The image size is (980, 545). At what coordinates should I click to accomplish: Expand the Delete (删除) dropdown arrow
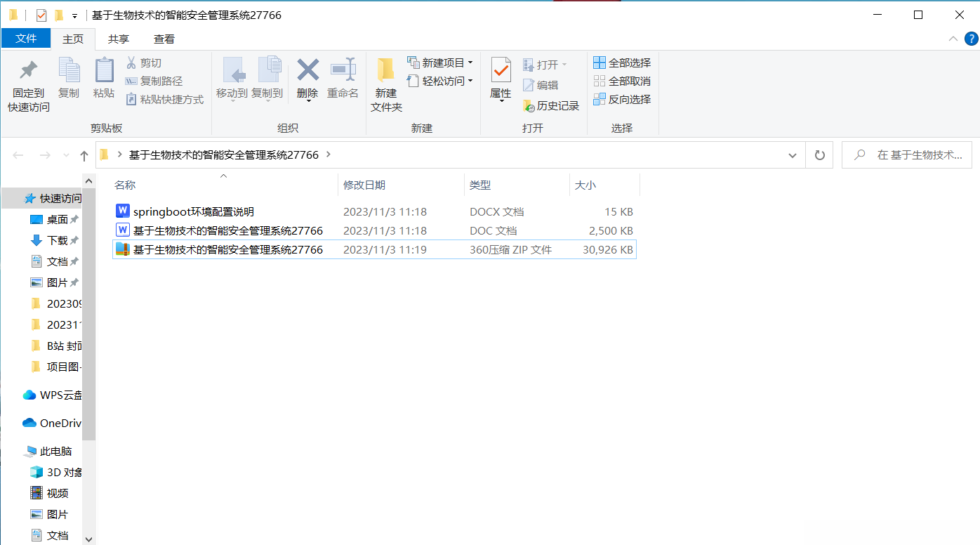(307, 100)
